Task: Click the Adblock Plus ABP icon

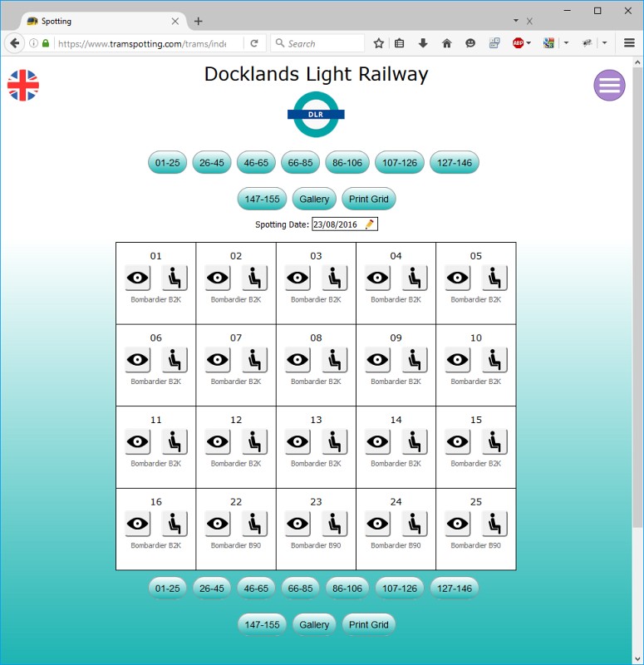Action: pos(518,43)
